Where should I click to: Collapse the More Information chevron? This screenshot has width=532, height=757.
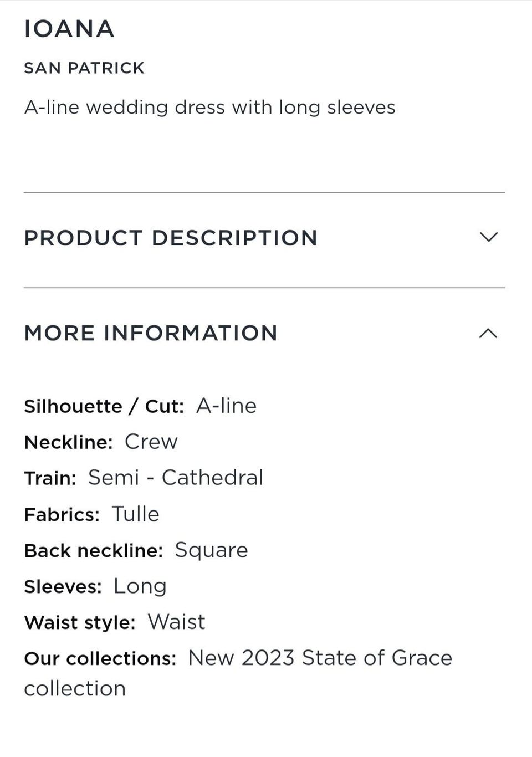click(488, 333)
